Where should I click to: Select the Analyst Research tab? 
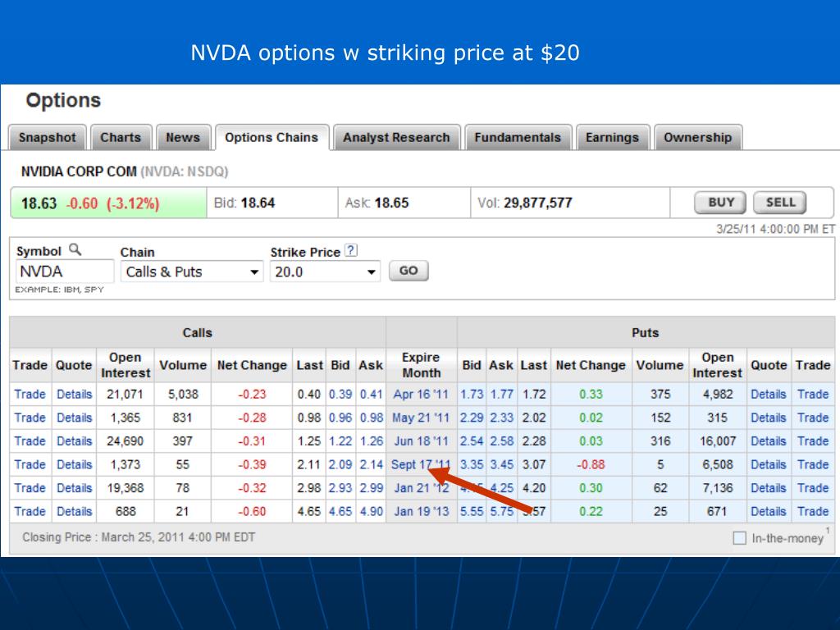tap(396, 138)
